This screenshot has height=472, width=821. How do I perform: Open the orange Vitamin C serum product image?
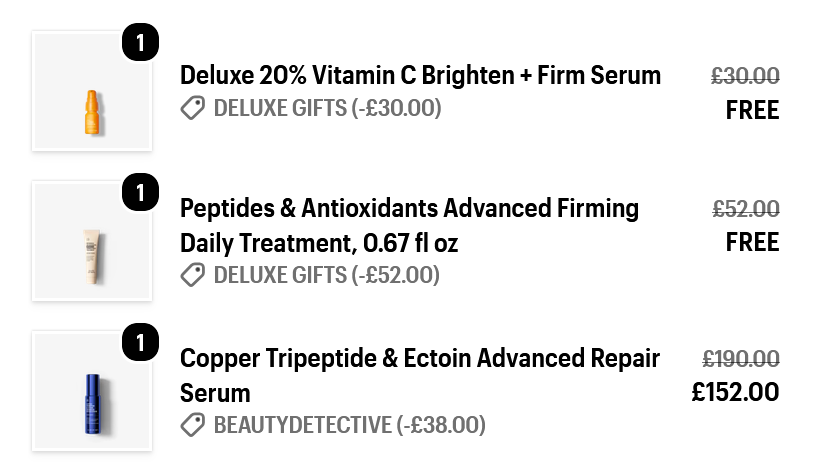click(x=92, y=91)
